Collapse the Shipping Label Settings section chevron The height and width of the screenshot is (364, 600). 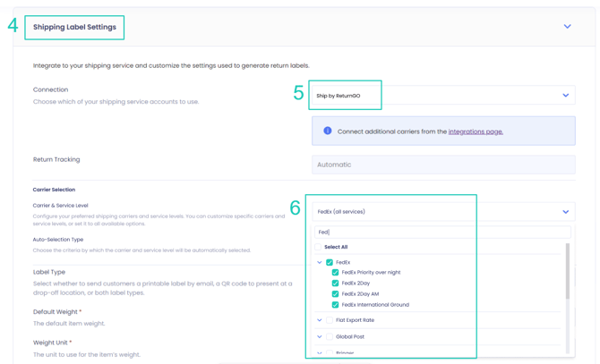click(567, 27)
